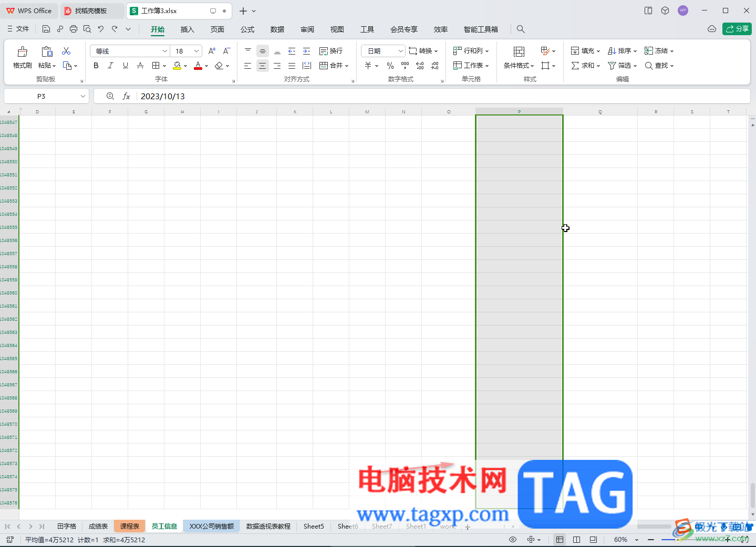
Task: Click the Cut scissors icon
Action: (66, 51)
